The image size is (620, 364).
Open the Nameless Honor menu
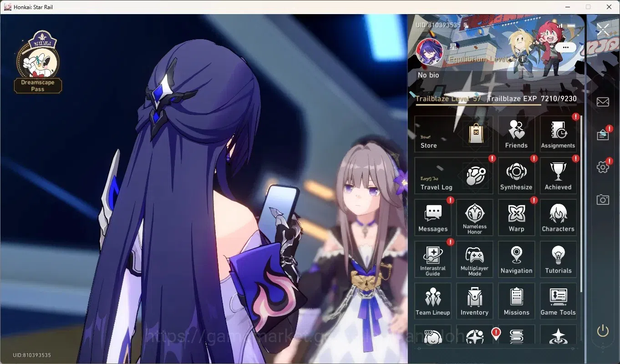pyautogui.click(x=475, y=217)
